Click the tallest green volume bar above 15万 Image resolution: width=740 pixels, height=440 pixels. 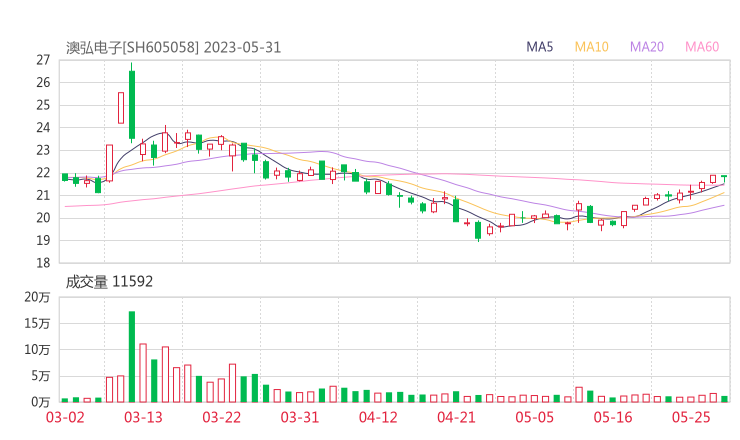coord(132,357)
